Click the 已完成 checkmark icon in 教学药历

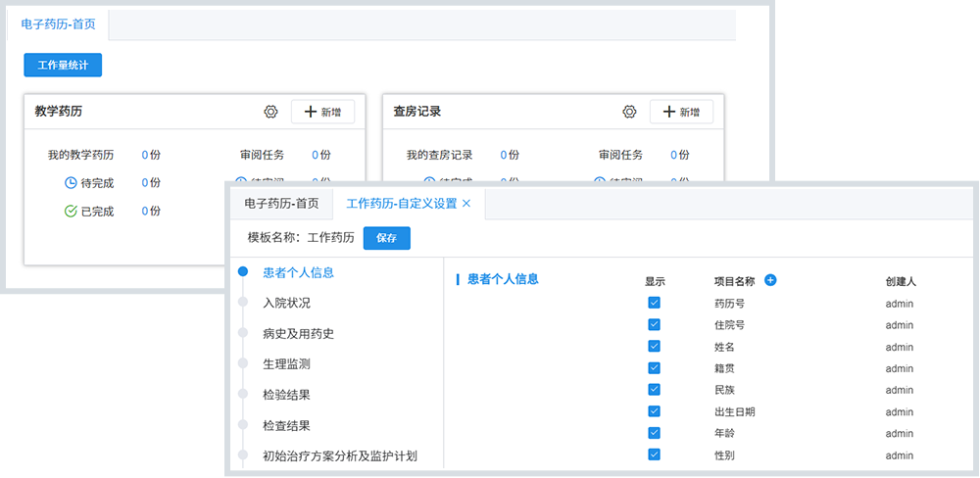(71, 211)
